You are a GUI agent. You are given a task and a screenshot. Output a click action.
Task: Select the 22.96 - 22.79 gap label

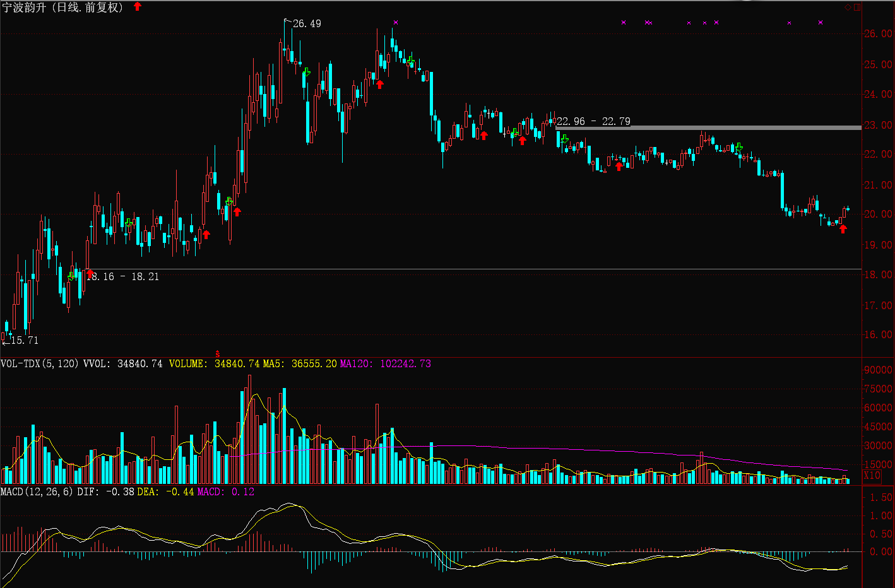click(593, 121)
